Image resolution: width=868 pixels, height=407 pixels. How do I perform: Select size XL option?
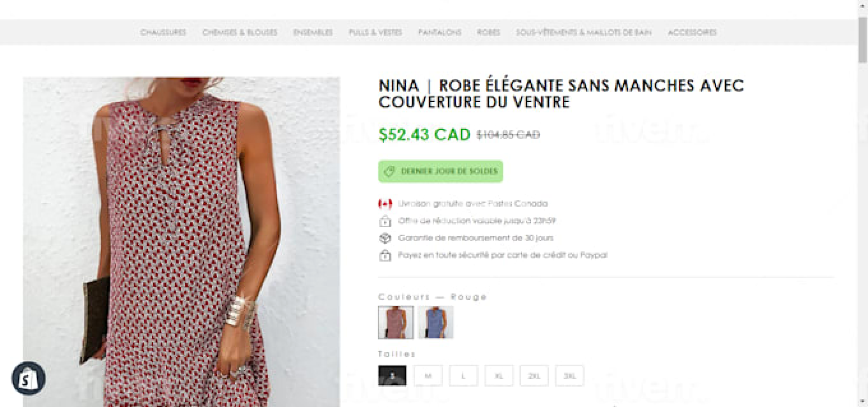(499, 376)
